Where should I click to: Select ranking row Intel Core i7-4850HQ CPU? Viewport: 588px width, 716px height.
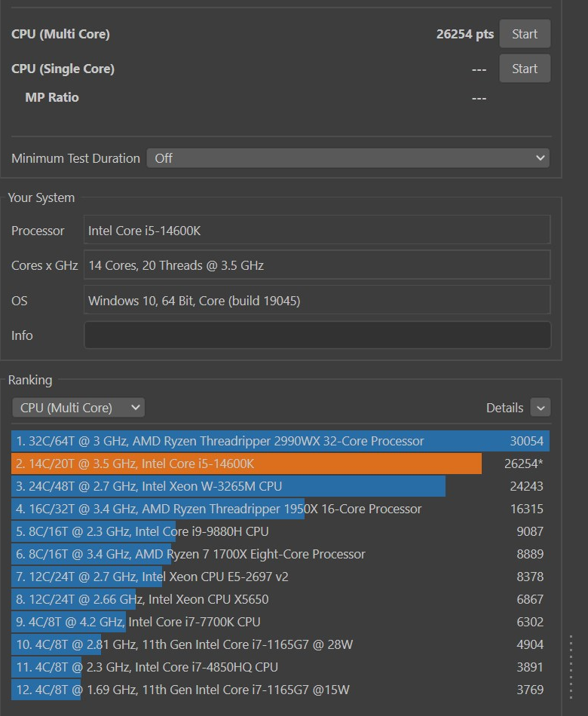(x=280, y=667)
